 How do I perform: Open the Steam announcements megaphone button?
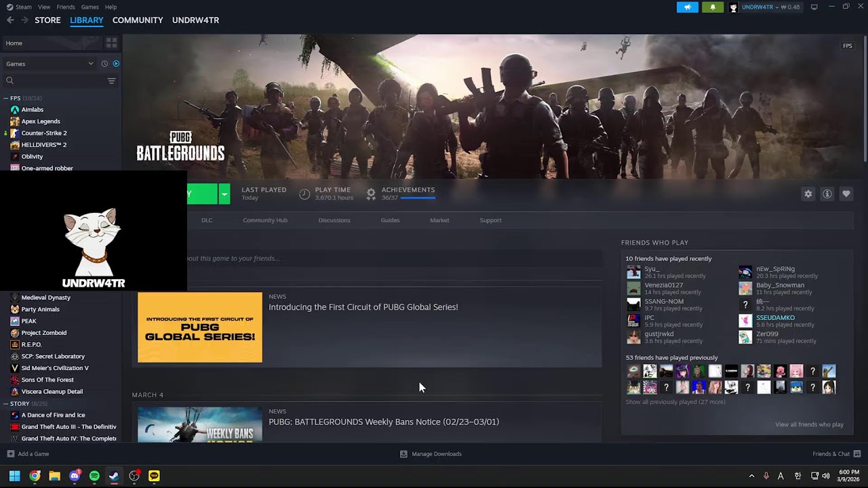pyautogui.click(x=687, y=7)
